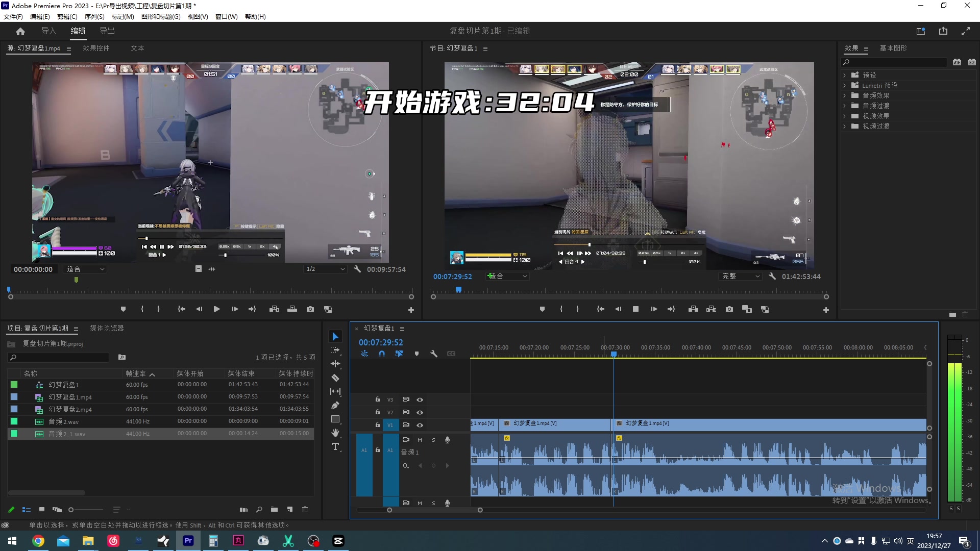Image resolution: width=980 pixels, height=551 pixels.
Task: Adjust timeline horizontal zoom scroll bar
Action: [434, 510]
